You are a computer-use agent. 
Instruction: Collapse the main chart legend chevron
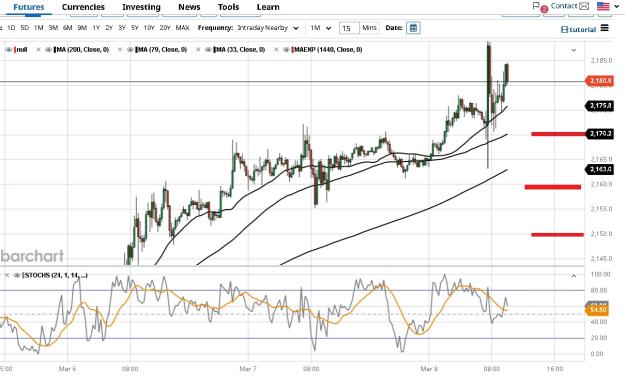(574, 50)
